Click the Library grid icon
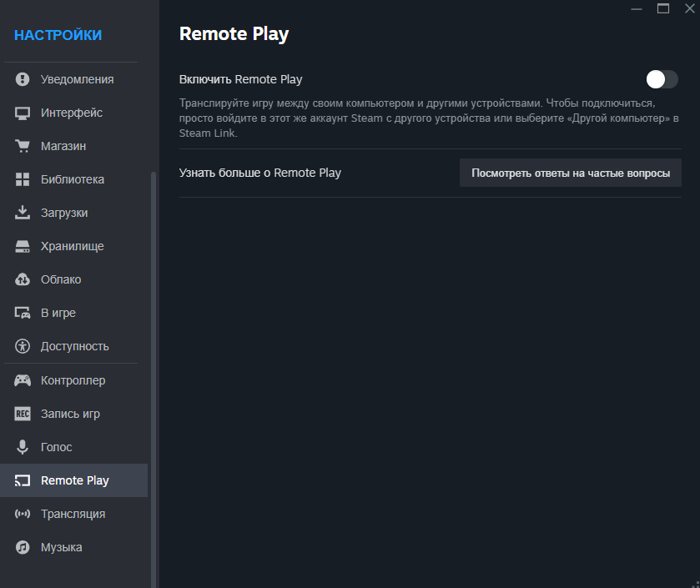The height and width of the screenshot is (588, 700). point(23,179)
